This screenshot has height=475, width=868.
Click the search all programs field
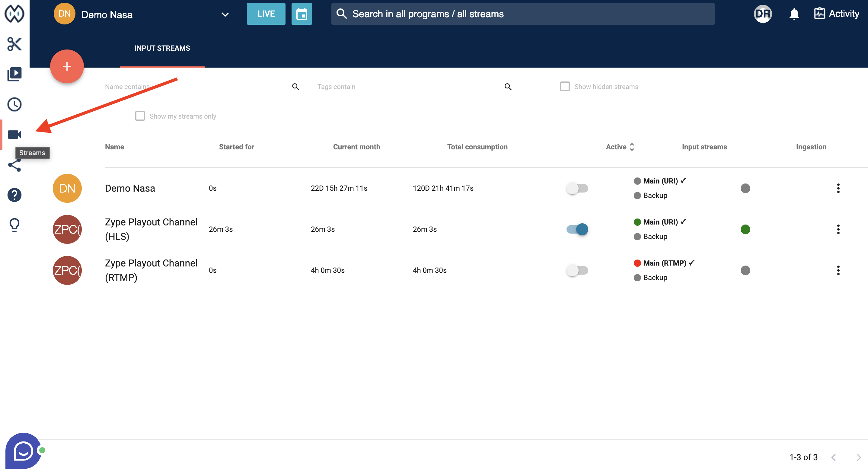tap(523, 14)
